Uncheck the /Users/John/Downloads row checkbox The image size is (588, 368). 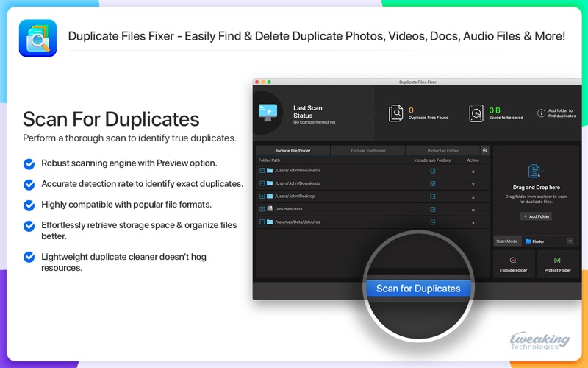(262, 183)
